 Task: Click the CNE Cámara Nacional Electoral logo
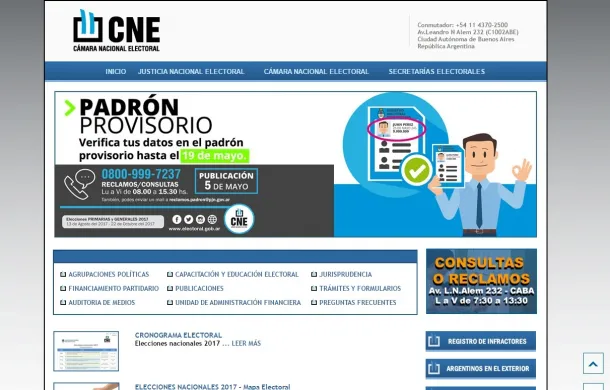tap(116, 31)
